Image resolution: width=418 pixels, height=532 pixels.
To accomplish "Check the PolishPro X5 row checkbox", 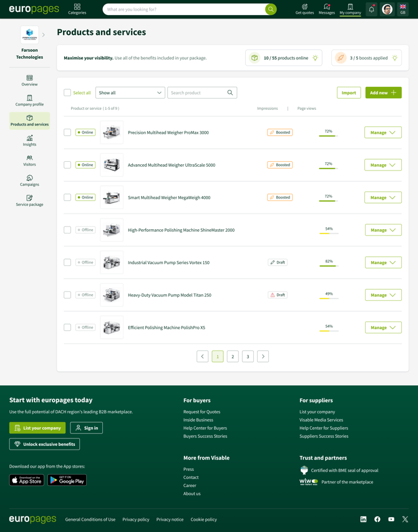I will (67, 327).
